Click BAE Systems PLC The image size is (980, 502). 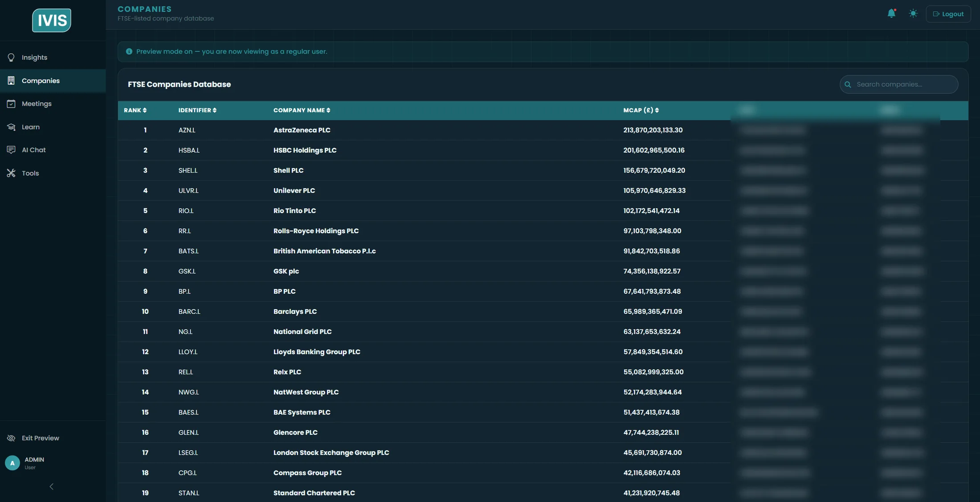pyautogui.click(x=302, y=413)
